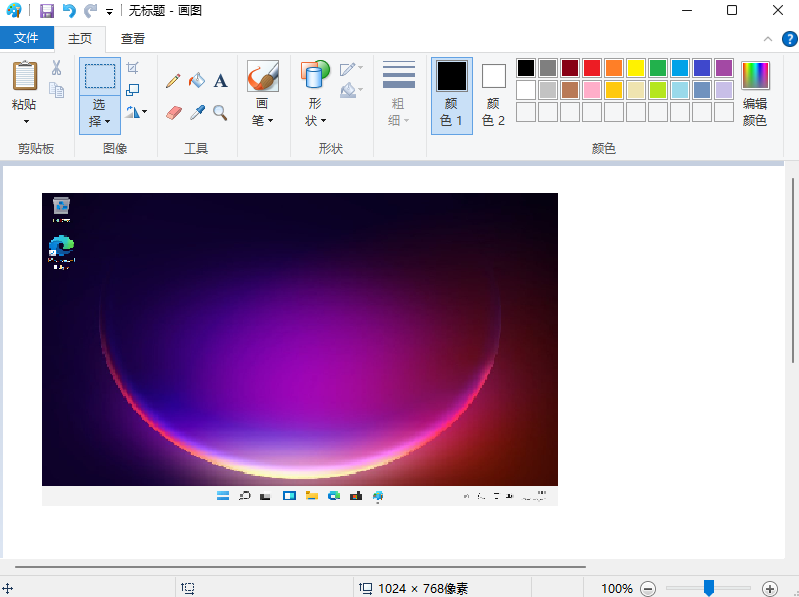
Task: Pick the Fill with color bucket tool
Action: [x=197, y=81]
